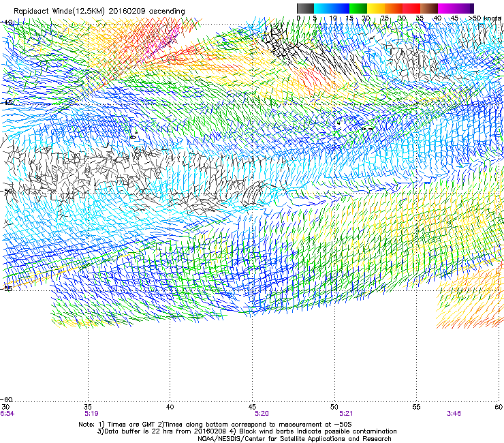This screenshot has height=443, width=504.
Task: Click the small island outline near 38E 47S
Action: point(133,136)
